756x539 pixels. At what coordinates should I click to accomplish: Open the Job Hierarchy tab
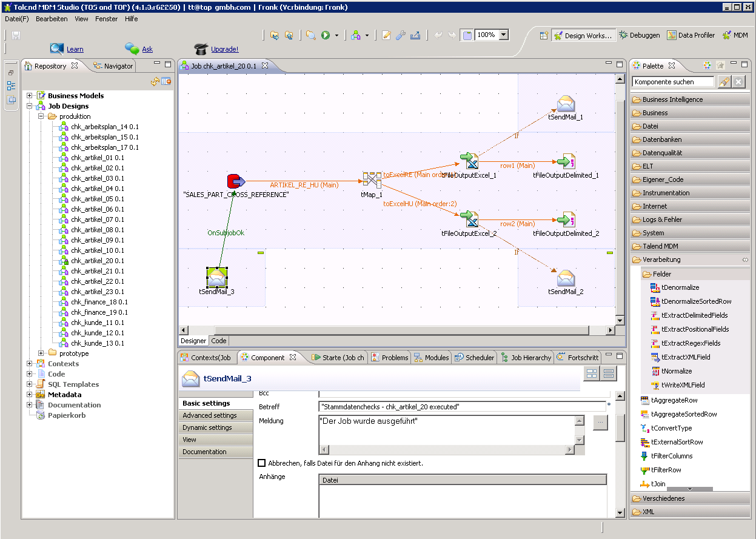click(x=526, y=358)
